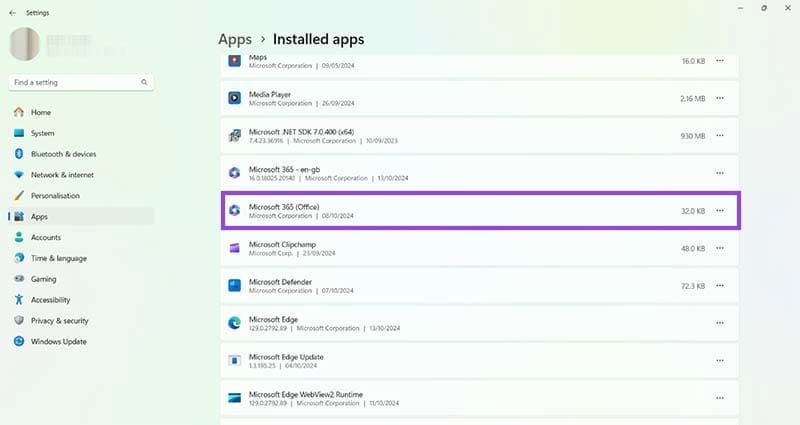Select the Microsoft Edge Update app name
Image resolution: width=800 pixels, height=425 pixels.
coord(286,357)
